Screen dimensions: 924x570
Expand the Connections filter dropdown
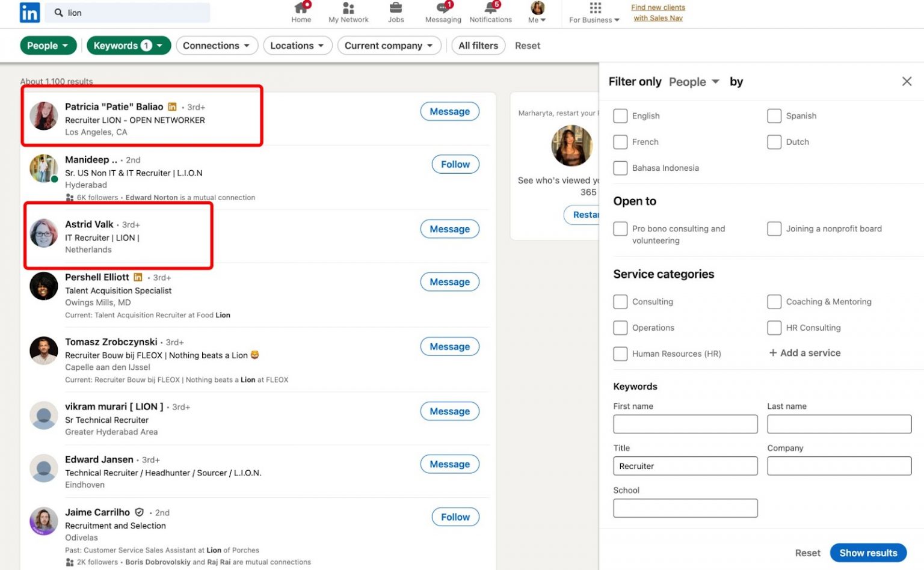point(217,46)
